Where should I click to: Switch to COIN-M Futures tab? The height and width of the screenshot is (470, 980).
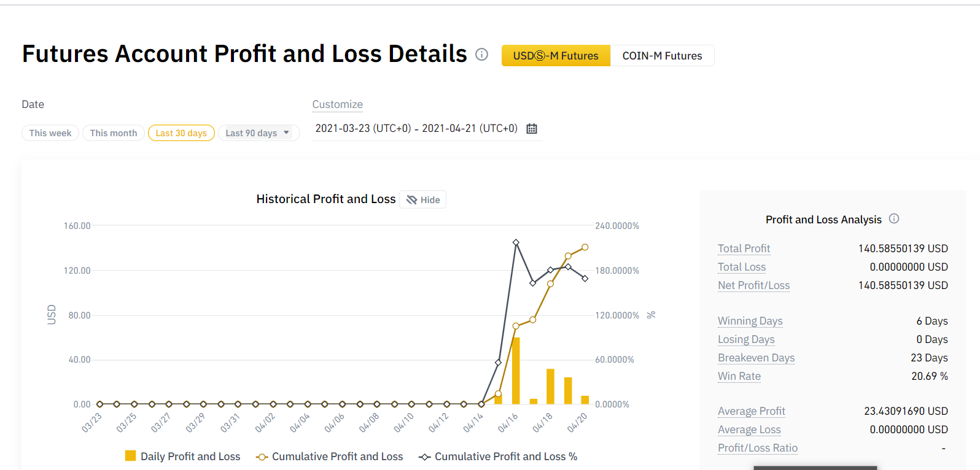point(662,56)
